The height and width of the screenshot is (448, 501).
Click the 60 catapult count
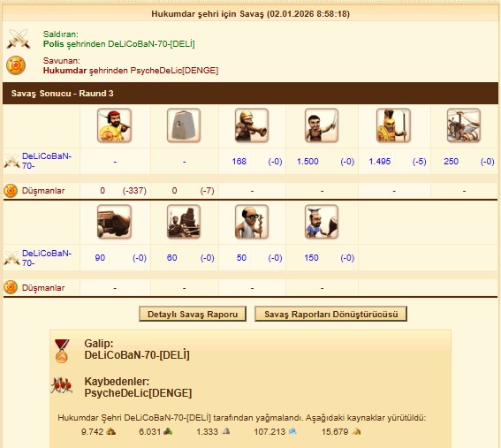point(172,258)
